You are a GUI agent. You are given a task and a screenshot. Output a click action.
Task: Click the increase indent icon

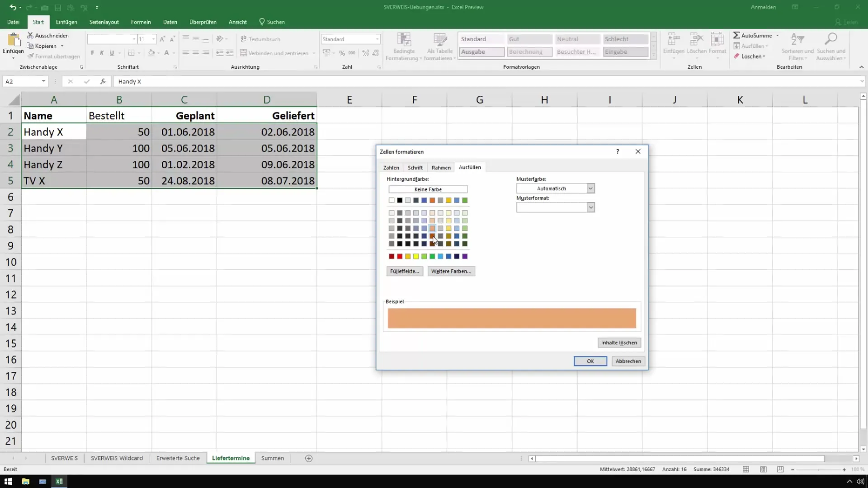point(230,53)
